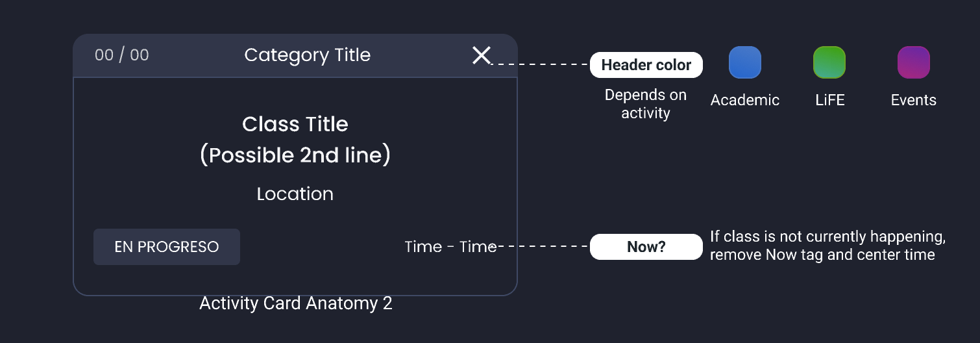Click the EN PROGRESO status tag
Image resolution: width=980 pixels, height=343 pixels.
pos(167,247)
